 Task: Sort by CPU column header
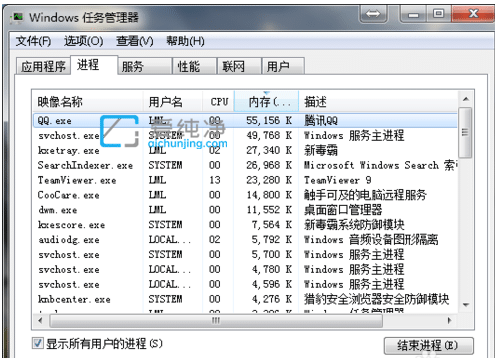pyautogui.click(x=219, y=102)
